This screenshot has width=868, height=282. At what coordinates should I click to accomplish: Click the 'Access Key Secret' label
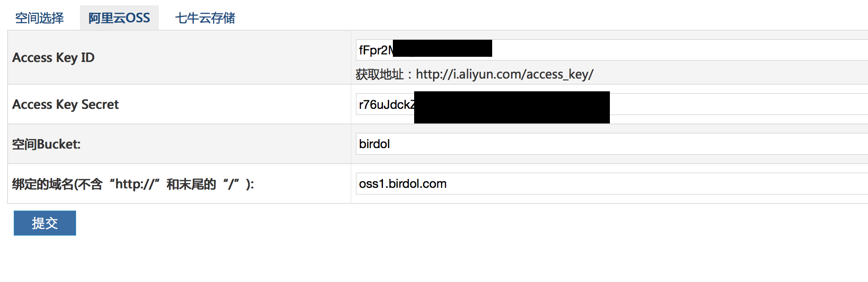point(65,104)
